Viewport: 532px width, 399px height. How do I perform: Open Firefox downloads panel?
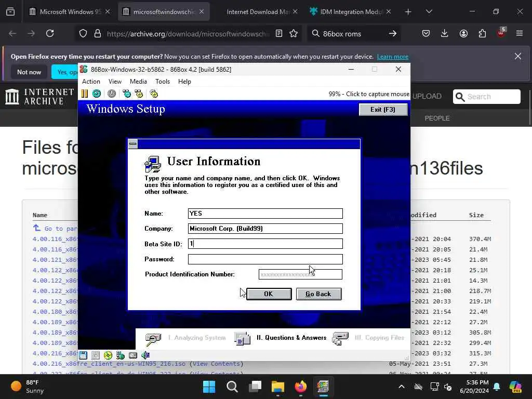(x=445, y=33)
